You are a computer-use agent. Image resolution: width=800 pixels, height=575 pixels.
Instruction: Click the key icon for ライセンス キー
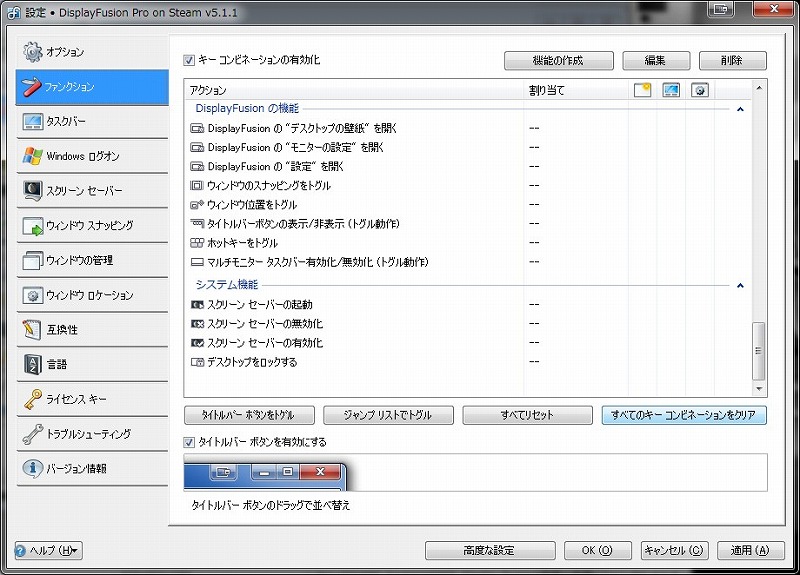click(x=33, y=399)
